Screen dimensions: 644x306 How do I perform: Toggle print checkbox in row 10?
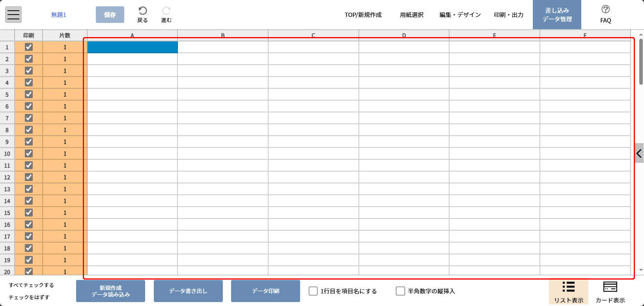point(29,154)
